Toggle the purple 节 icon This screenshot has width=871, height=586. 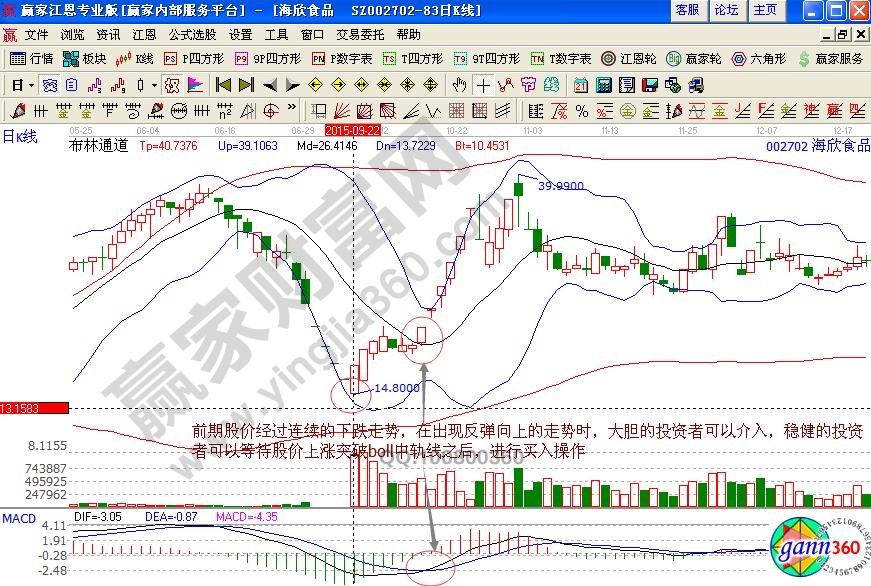point(528,85)
